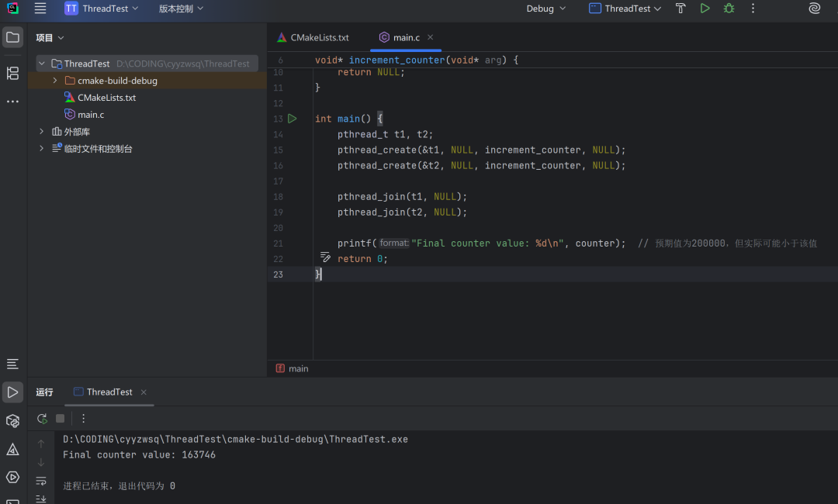
Task: Open the AI assistant spiral icon
Action: click(x=814, y=9)
